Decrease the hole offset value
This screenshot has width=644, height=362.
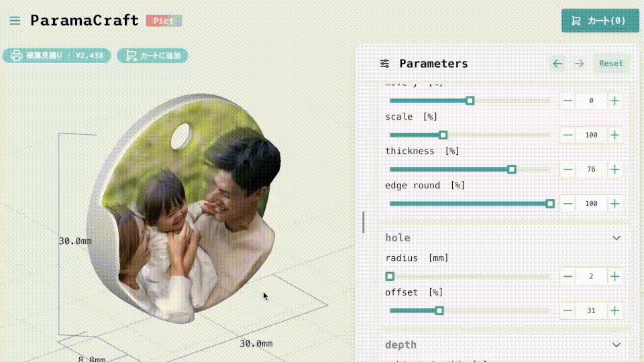[568, 310]
